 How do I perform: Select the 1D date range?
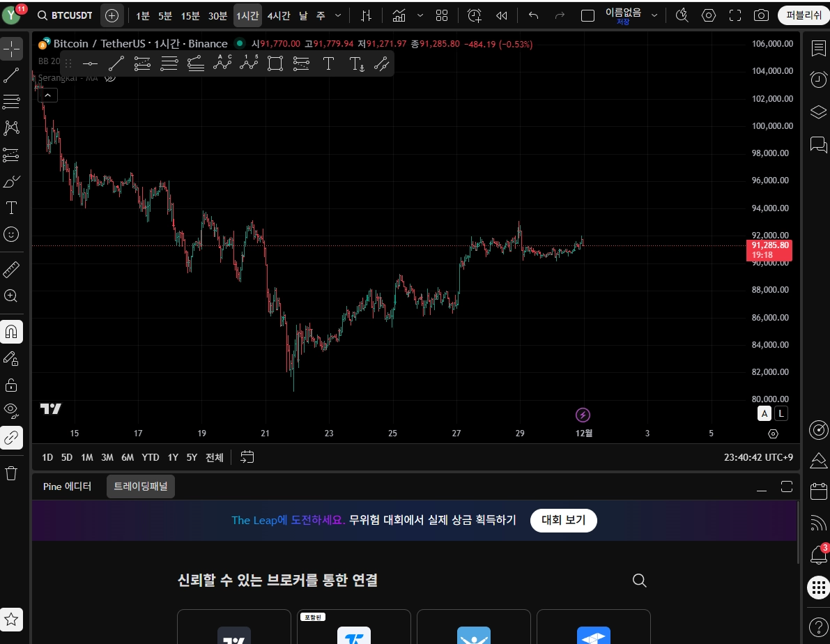point(47,457)
